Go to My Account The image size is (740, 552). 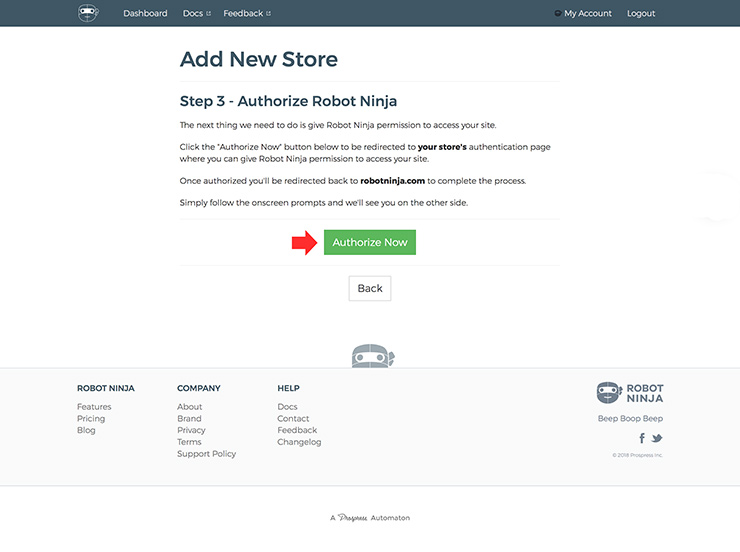coord(588,13)
